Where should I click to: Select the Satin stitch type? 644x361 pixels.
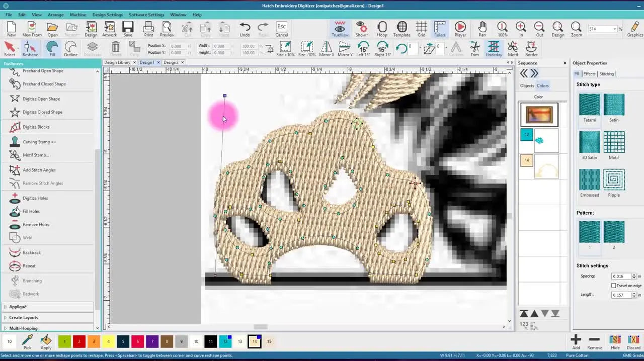point(614,108)
